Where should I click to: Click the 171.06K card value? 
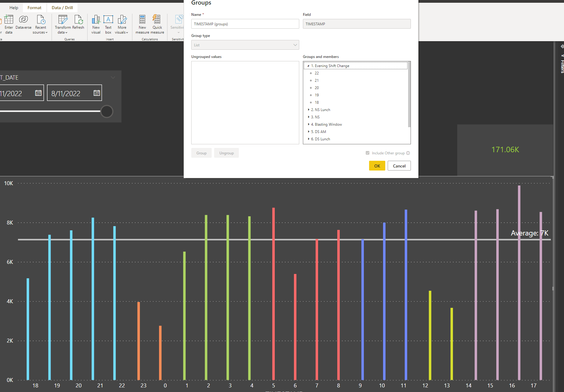505,149
